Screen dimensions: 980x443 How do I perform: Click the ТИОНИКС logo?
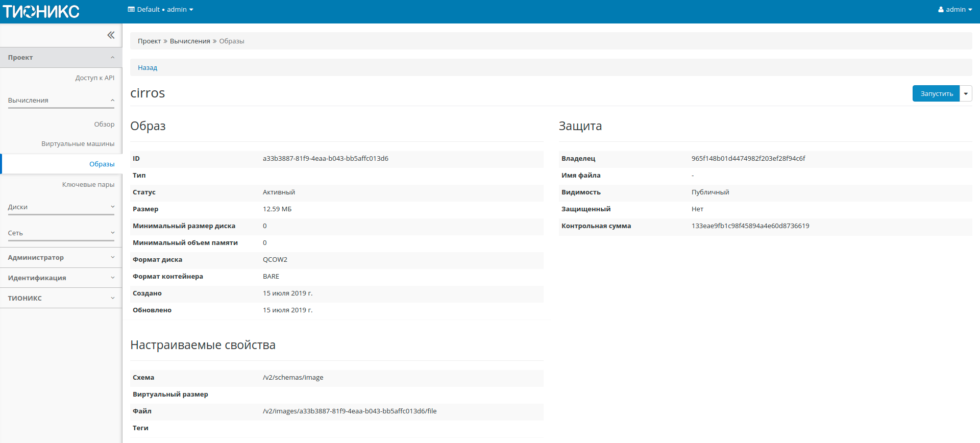click(x=41, y=11)
